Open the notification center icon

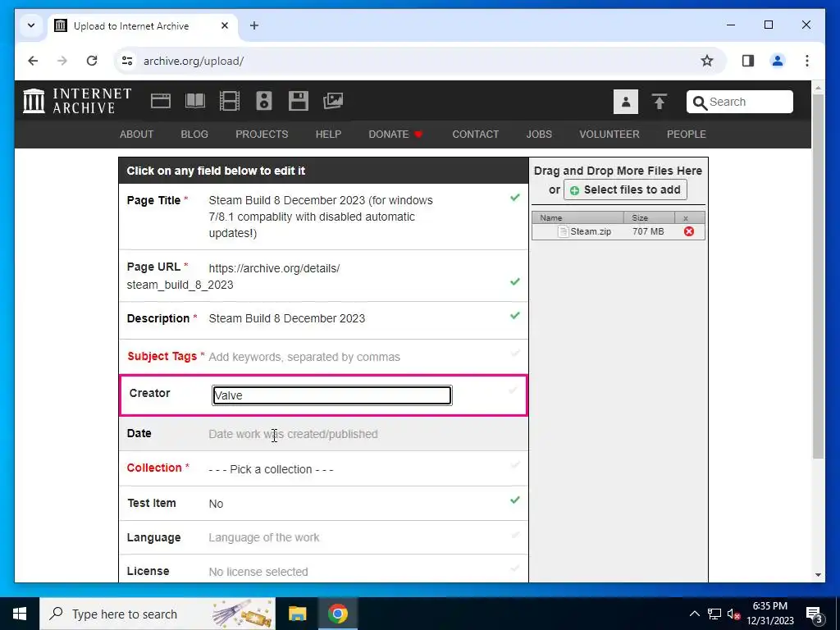click(814, 614)
